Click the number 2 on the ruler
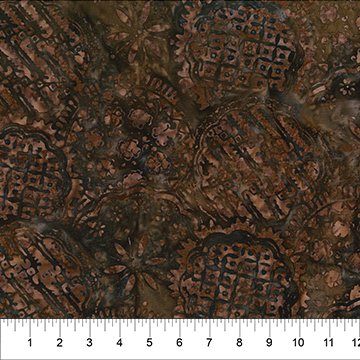 (60, 343)
